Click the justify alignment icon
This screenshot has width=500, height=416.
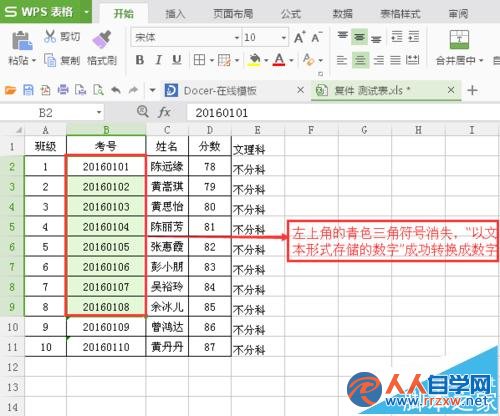pyautogui.click(x=395, y=60)
